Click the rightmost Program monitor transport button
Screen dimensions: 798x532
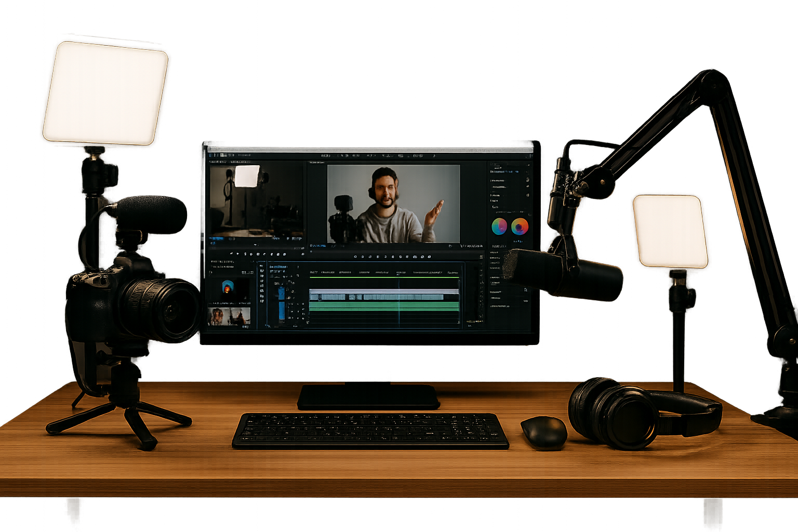429,257
